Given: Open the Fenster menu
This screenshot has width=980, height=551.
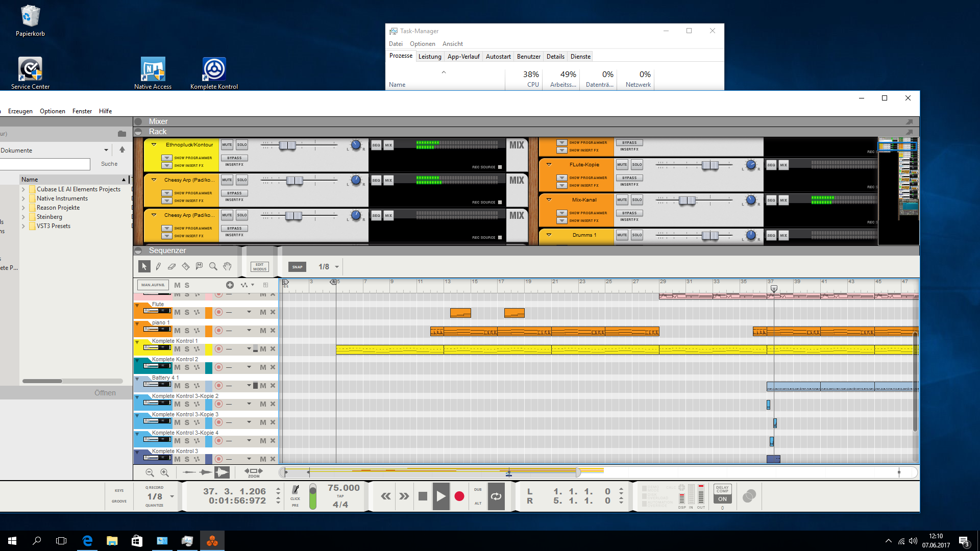Looking at the screenshot, I should 82,111.
